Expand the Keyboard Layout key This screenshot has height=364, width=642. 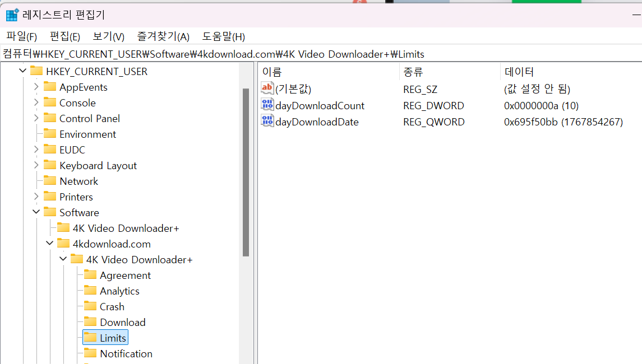[x=36, y=165]
